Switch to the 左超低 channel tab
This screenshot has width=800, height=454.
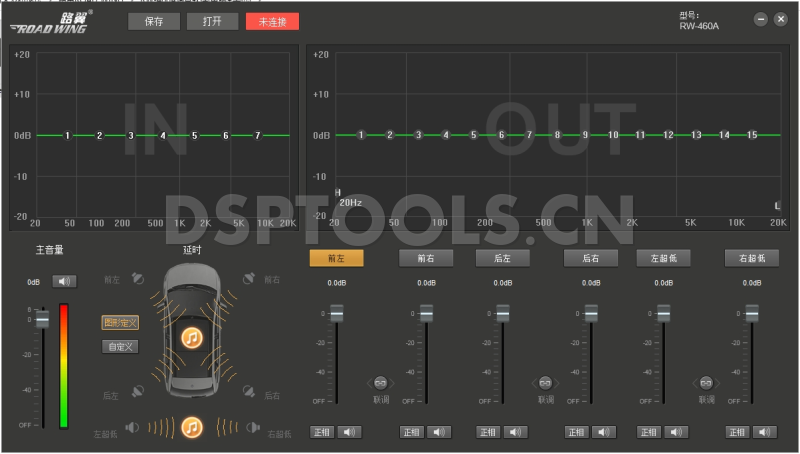point(663,258)
